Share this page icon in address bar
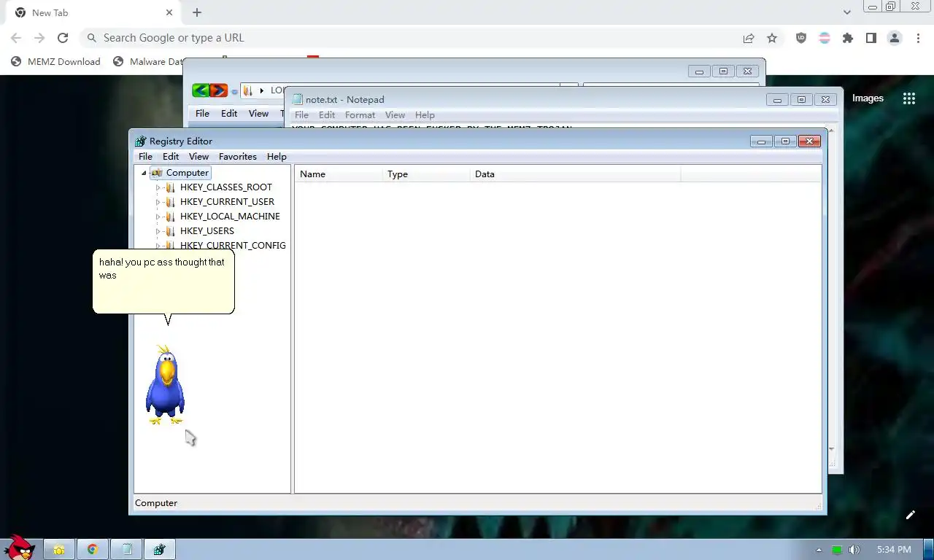 (x=749, y=38)
